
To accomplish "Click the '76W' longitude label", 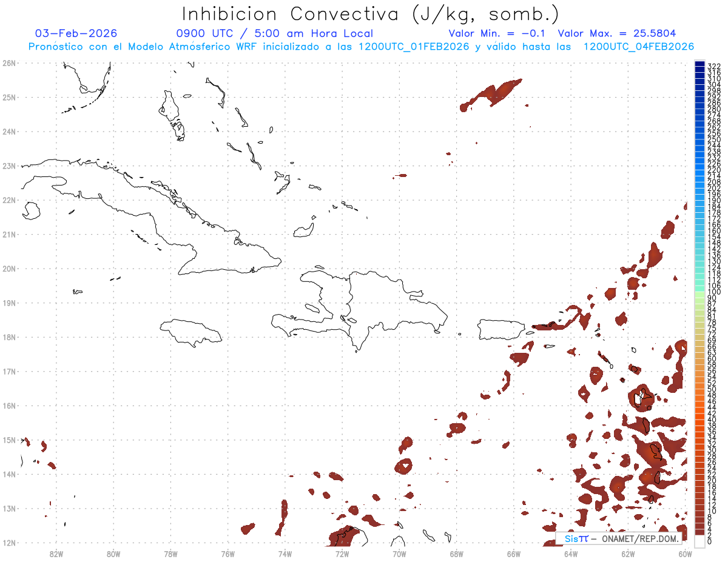I will point(227,553).
